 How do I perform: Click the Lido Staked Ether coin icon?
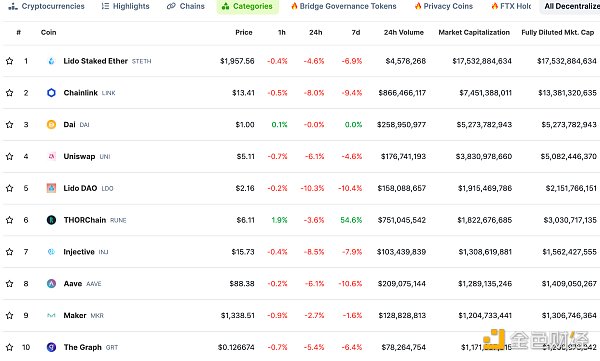click(x=51, y=61)
